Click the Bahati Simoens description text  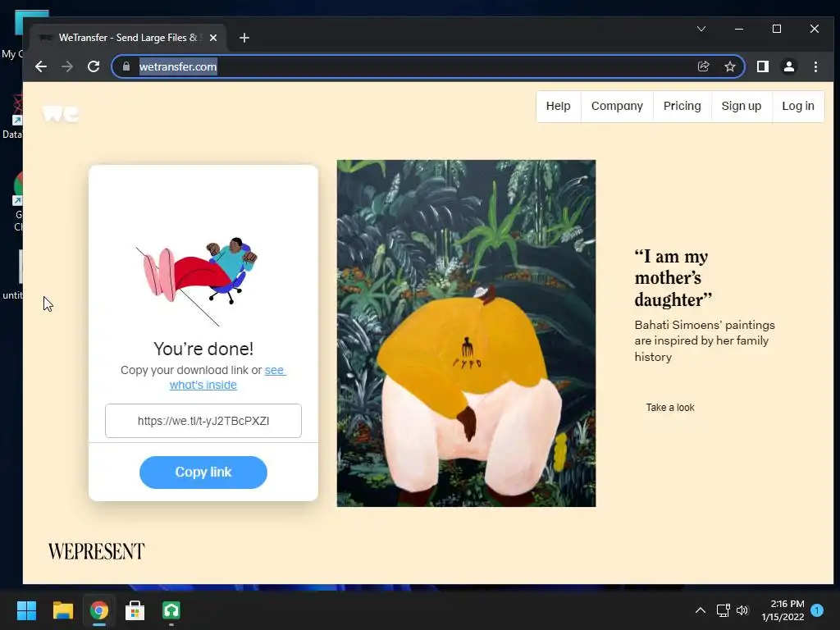point(705,340)
